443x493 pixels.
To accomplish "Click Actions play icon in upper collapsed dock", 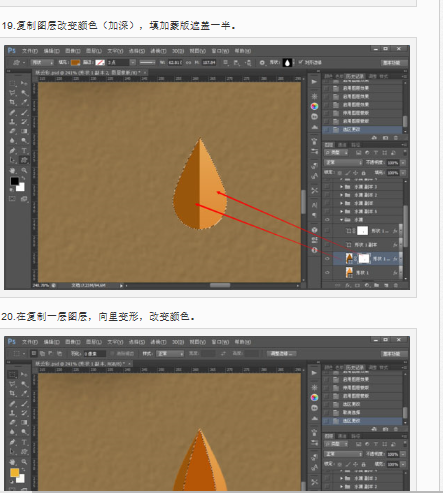I will coord(314,82).
